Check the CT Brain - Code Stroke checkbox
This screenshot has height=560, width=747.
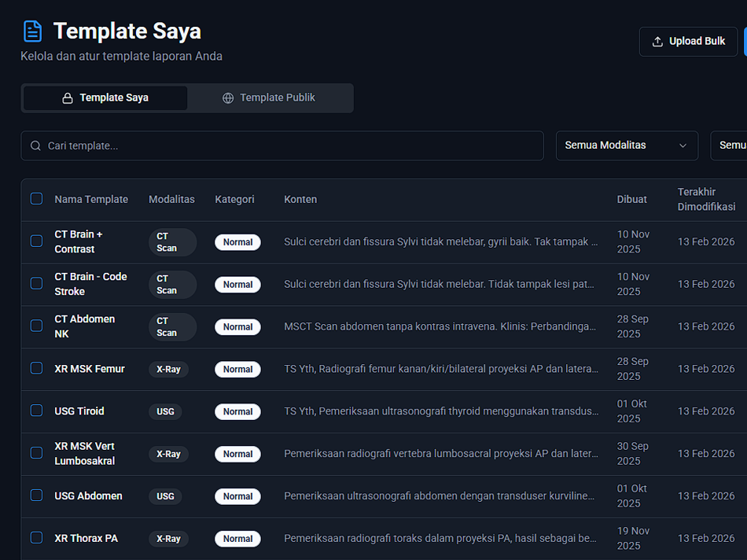[x=37, y=284]
